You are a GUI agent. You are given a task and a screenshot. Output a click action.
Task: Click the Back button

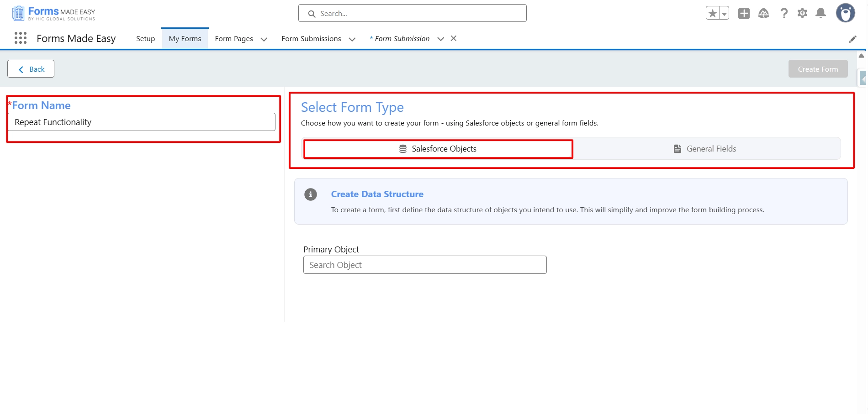tap(31, 69)
